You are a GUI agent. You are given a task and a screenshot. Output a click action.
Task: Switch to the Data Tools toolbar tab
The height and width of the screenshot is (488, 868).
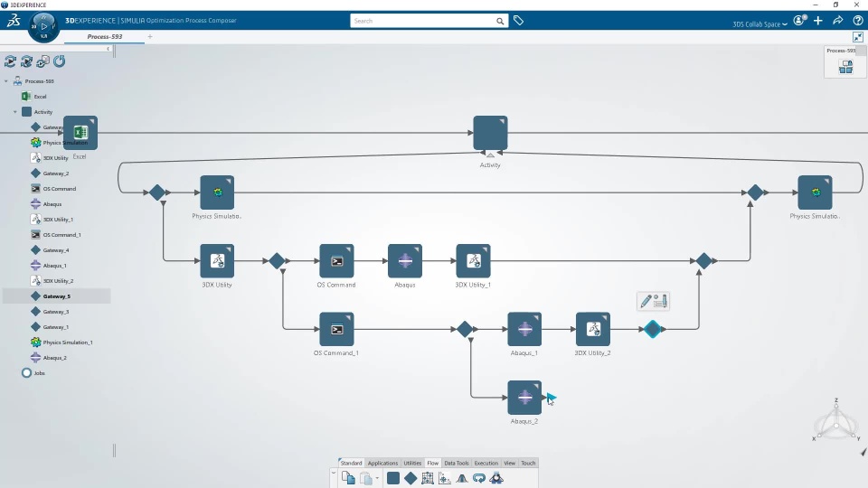point(456,463)
